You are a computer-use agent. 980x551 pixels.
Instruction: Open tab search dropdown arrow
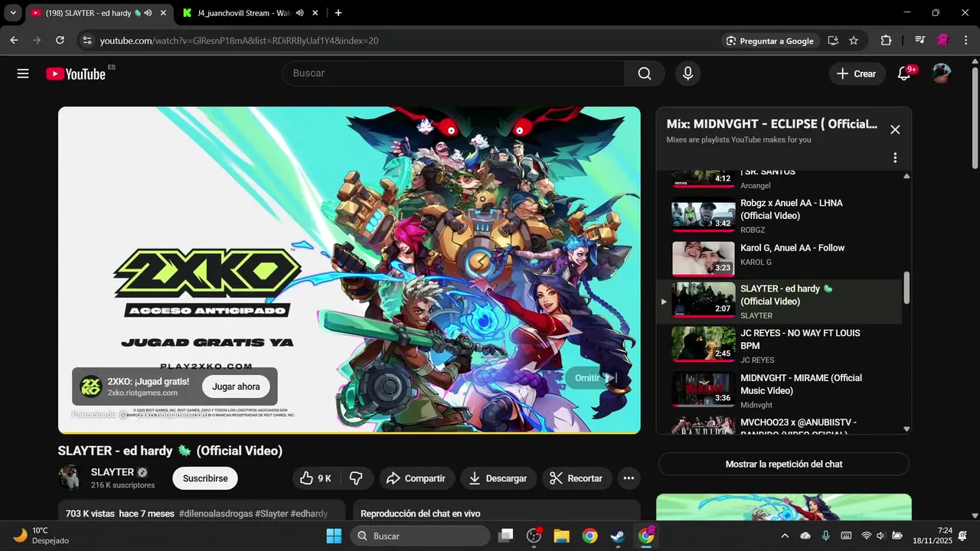click(x=12, y=13)
